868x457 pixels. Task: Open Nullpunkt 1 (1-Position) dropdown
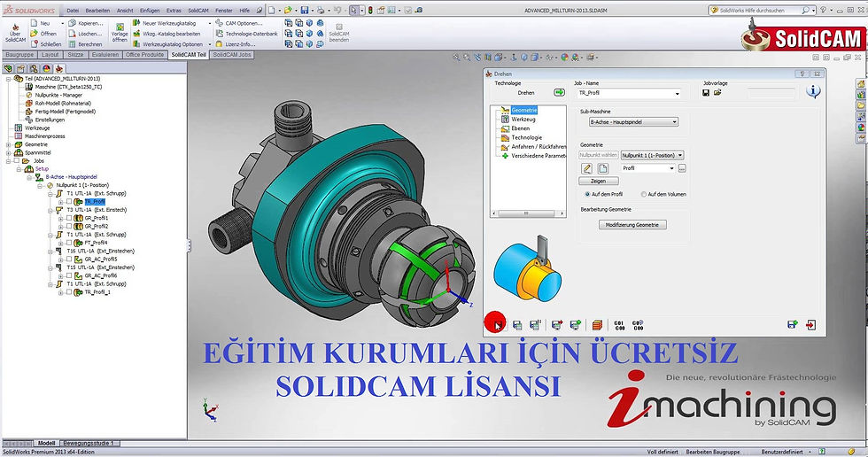652,156
